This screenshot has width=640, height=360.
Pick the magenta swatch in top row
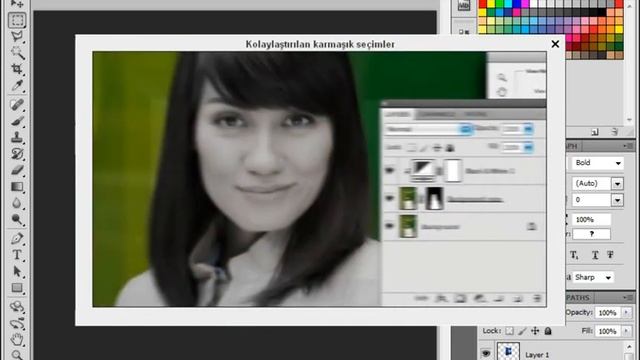pyautogui.click(x=525, y=4)
